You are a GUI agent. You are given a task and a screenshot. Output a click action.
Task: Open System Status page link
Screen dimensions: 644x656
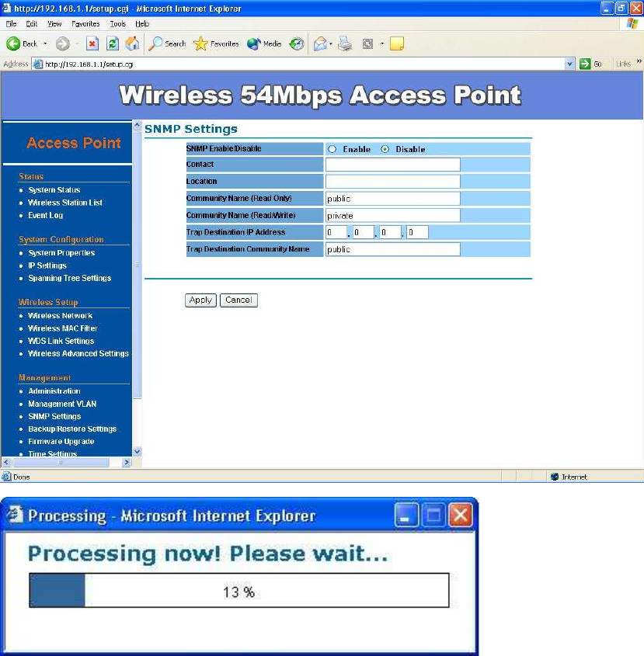(x=54, y=190)
